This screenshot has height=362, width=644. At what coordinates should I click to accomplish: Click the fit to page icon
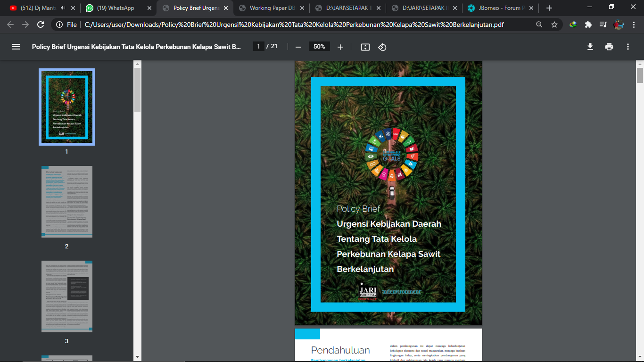point(365,47)
